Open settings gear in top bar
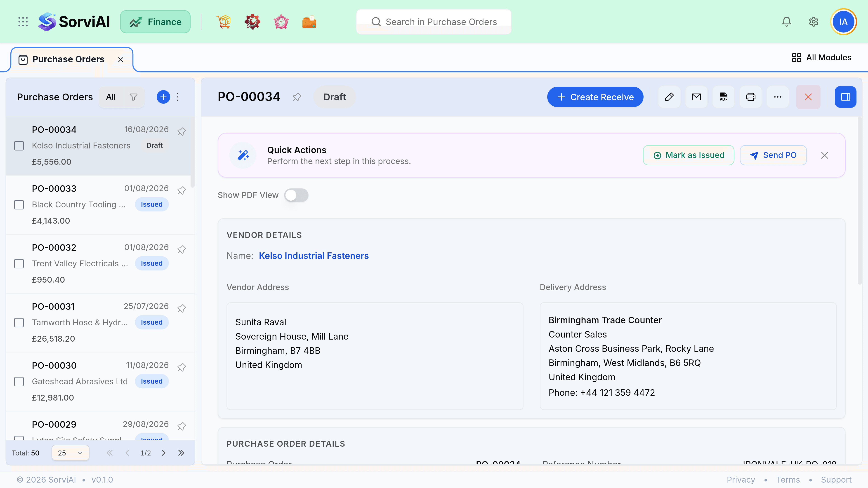868x488 pixels. pos(814,22)
